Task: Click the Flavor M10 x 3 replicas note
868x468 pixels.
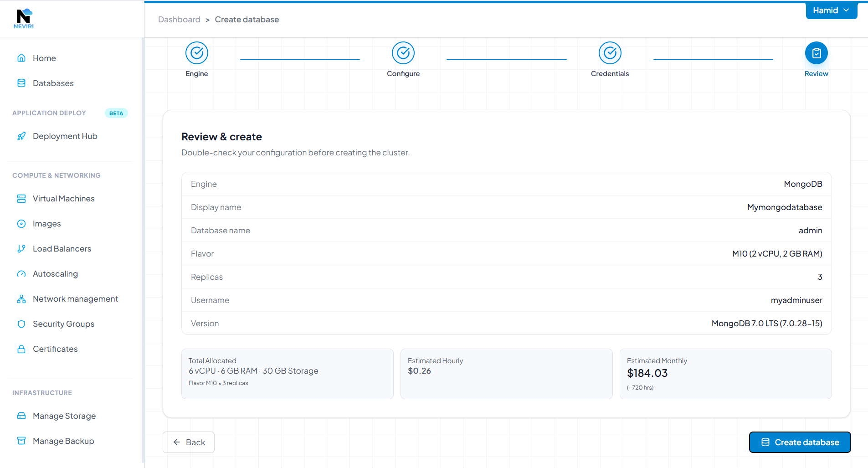Action: pos(218,383)
